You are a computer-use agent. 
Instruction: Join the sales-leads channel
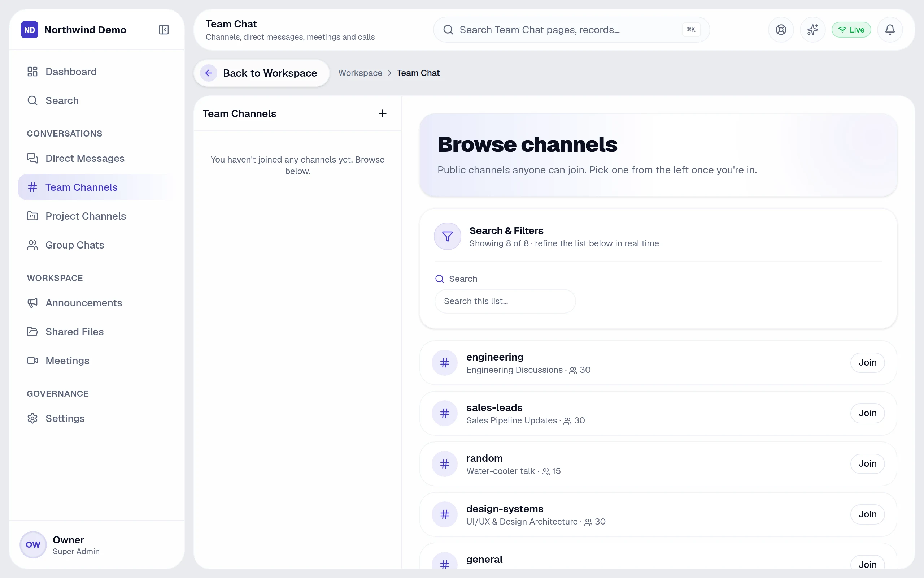click(x=867, y=413)
